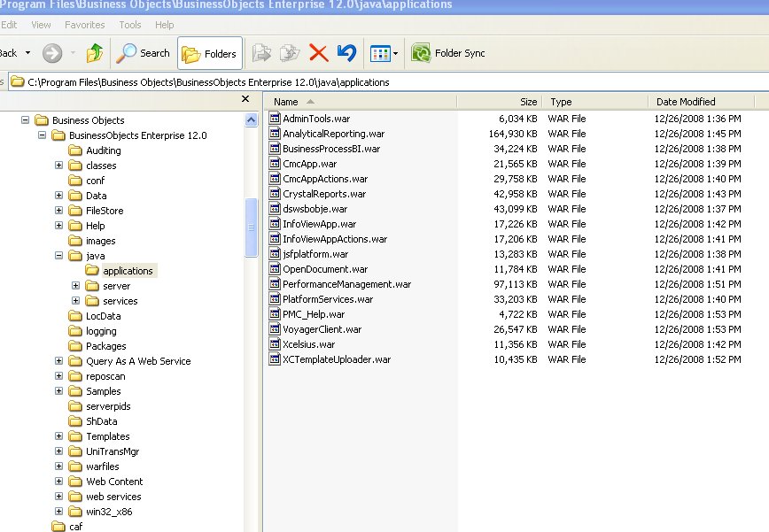
Task: Sort by Date Modified column
Action: pyautogui.click(x=702, y=102)
